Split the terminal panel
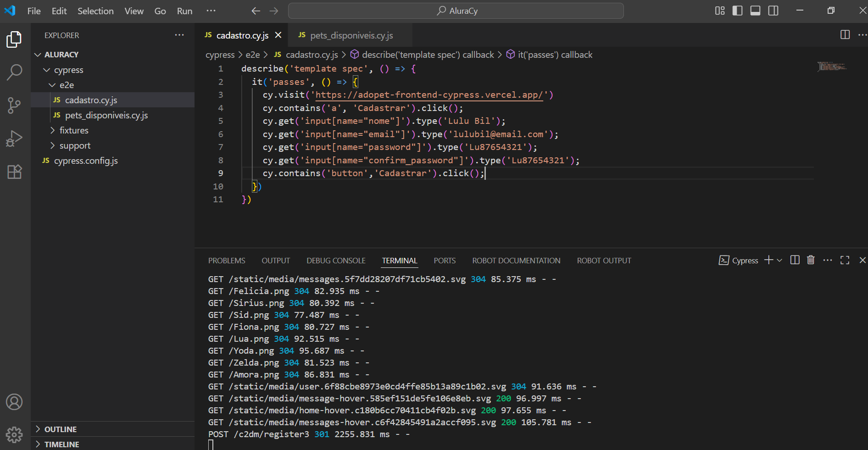Image resolution: width=868 pixels, height=450 pixels. pyautogui.click(x=795, y=260)
